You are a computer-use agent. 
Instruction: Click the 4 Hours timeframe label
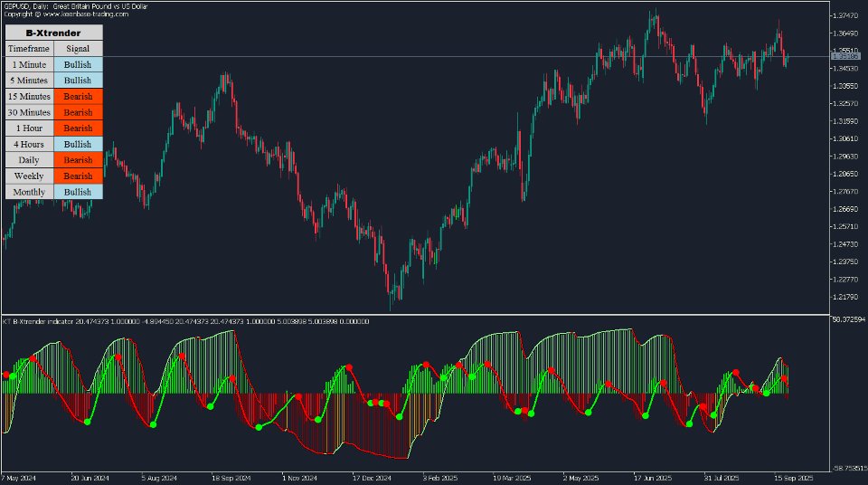pos(29,144)
